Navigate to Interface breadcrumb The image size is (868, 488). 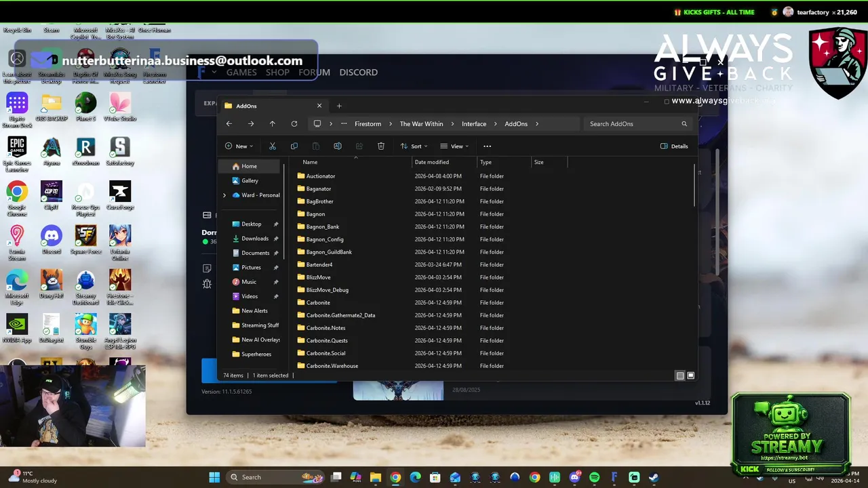[474, 124]
